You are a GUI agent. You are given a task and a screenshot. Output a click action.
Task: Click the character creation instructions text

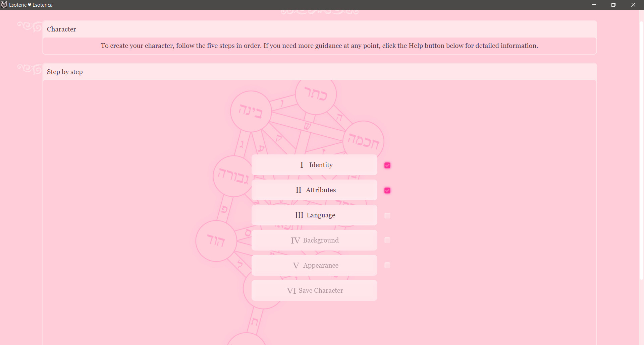pos(319,46)
